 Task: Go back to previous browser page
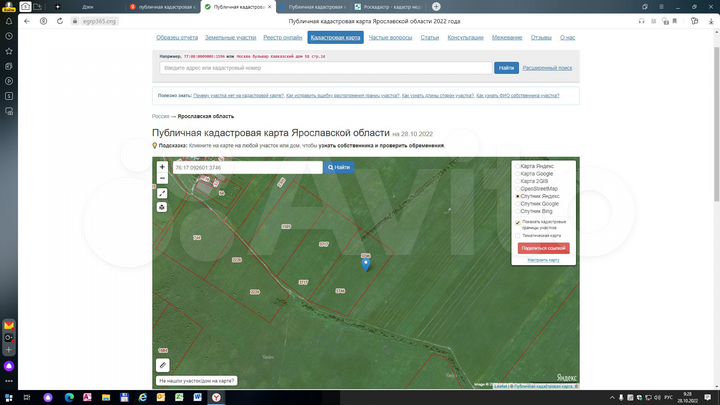[27, 21]
